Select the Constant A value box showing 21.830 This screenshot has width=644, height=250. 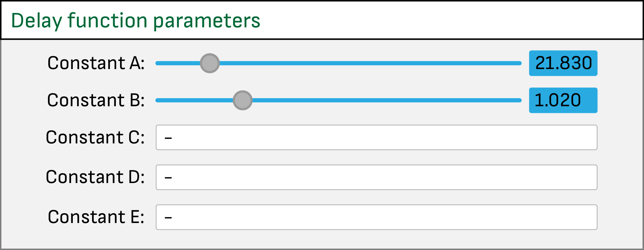562,63
